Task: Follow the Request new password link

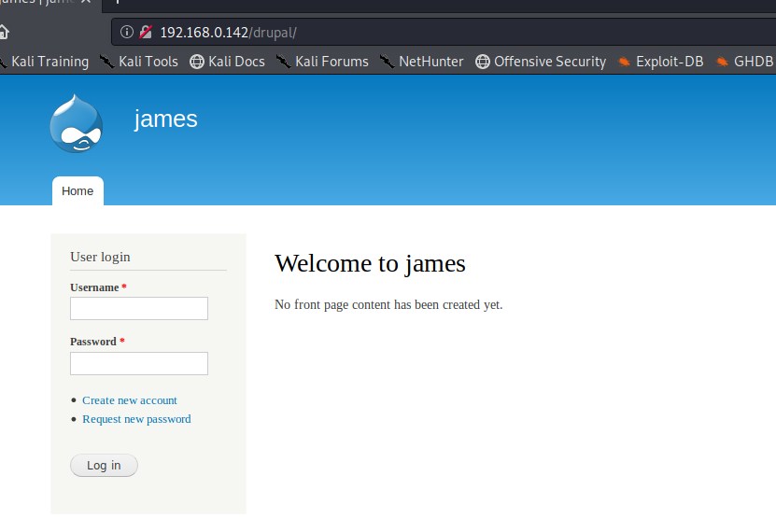Action: (136, 419)
